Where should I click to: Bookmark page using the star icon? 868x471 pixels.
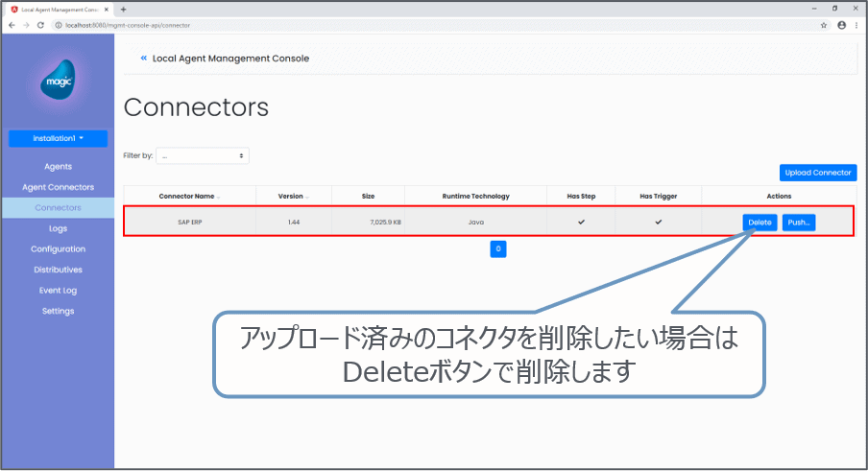click(824, 25)
